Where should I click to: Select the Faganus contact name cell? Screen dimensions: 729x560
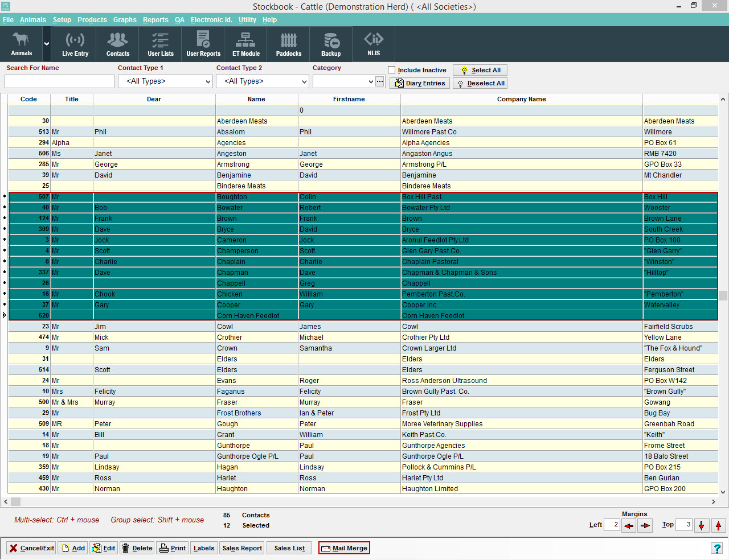click(x=257, y=392)
